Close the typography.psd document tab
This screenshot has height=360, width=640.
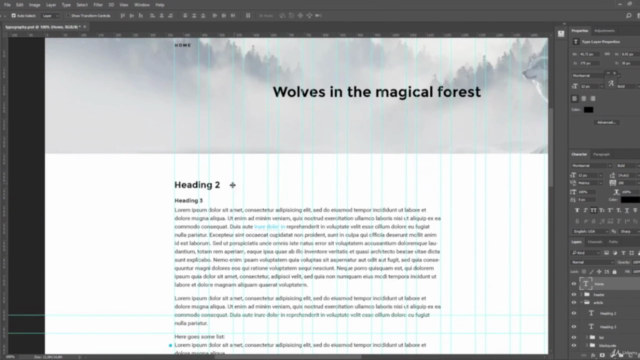point(84,27)
